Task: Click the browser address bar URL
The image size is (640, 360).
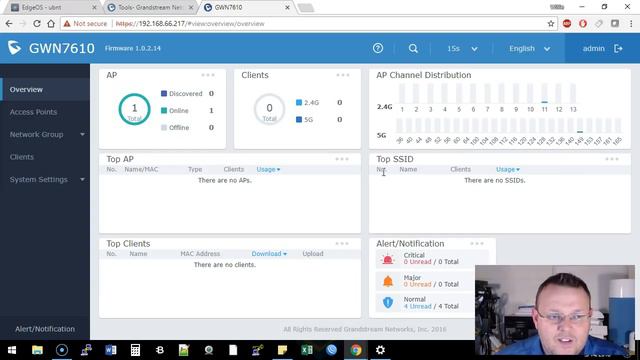Action: [190, 24]
